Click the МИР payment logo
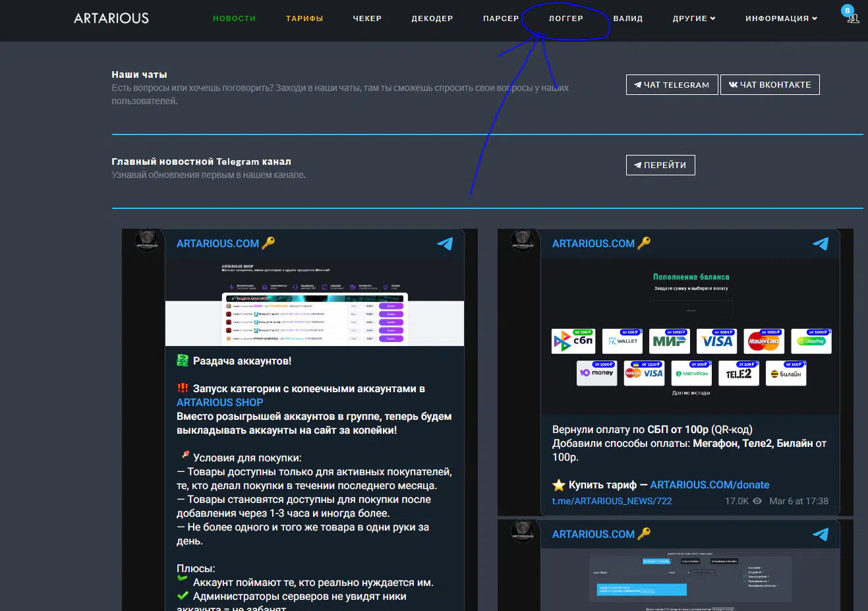Image resolution: width=868 pixels, height=611 pixels. tap(670, 341)
